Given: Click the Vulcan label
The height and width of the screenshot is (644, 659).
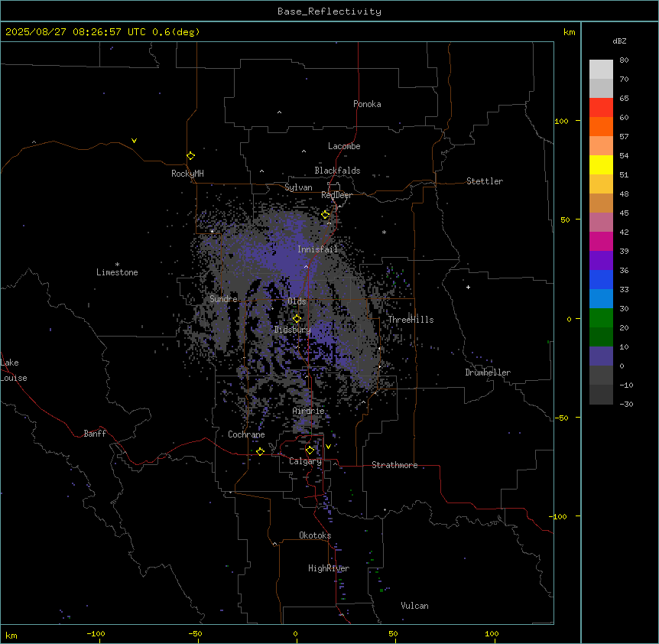Looking at the screenshot, I should pyautogui.click(x=415, y=606).
